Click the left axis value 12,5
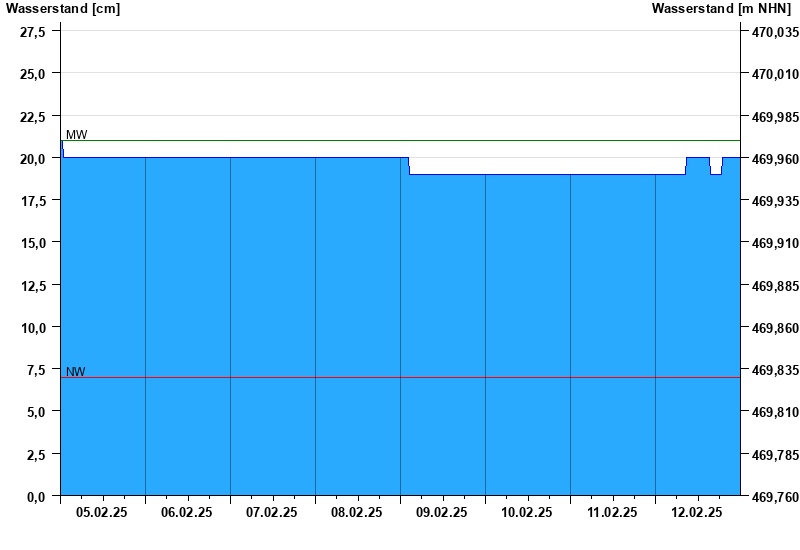This screenshot has width=800, height=550. [33, 286]
